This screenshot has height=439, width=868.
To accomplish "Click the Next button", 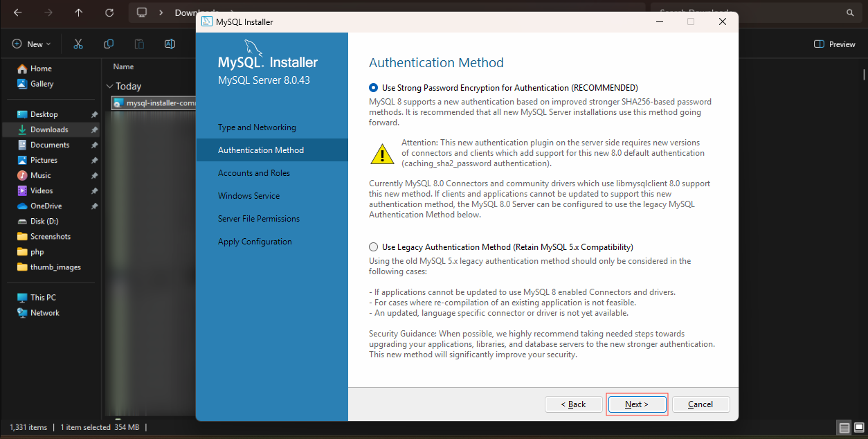I will coord(637,404).
